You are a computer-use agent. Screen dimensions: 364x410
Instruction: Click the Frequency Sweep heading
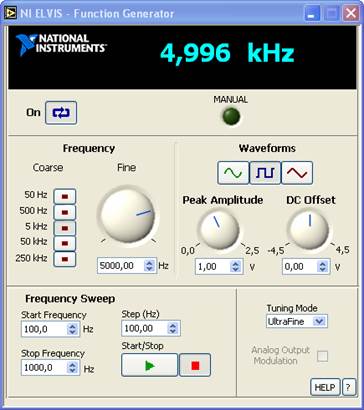point(70,299)
